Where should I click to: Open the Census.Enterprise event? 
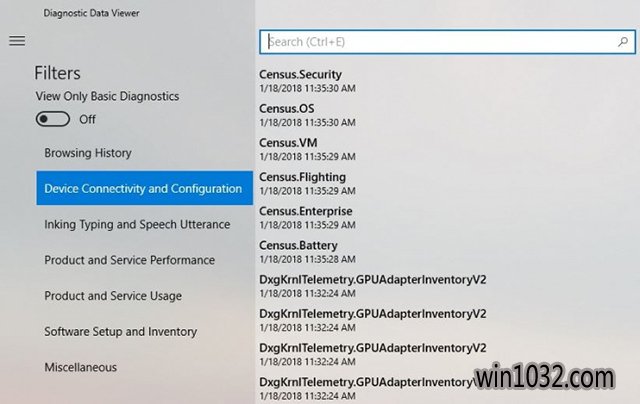pos(305,211)
